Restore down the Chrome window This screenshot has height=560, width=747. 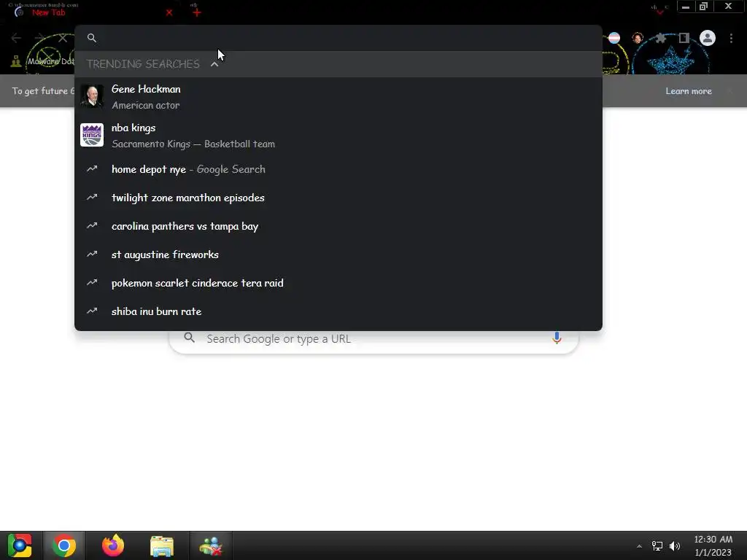click(x=704, y=7)
